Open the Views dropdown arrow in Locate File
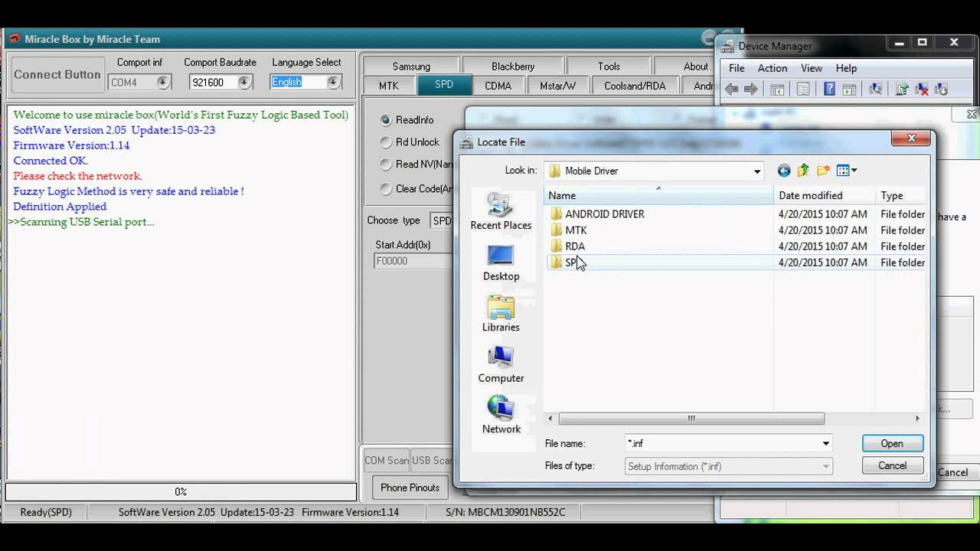This screenshot has height=551, width=980. click(x=854, y=171)
